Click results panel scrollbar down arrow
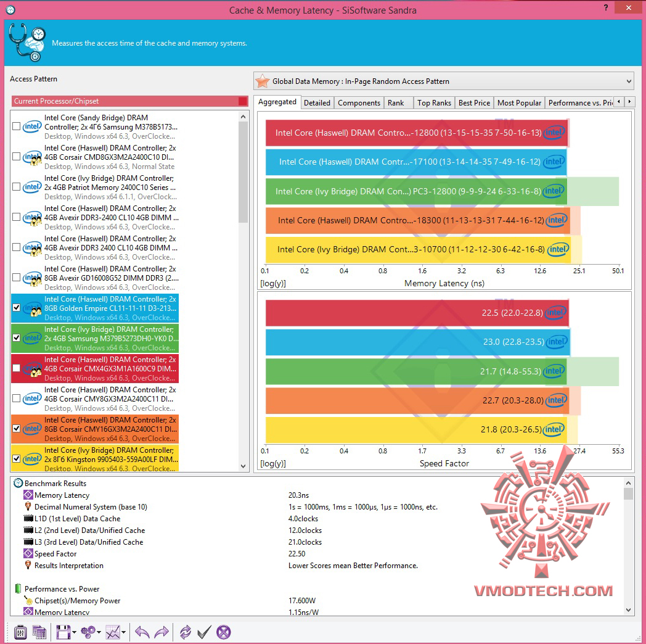This screenshot has height=644, width=646. click(x=628, y=610)
